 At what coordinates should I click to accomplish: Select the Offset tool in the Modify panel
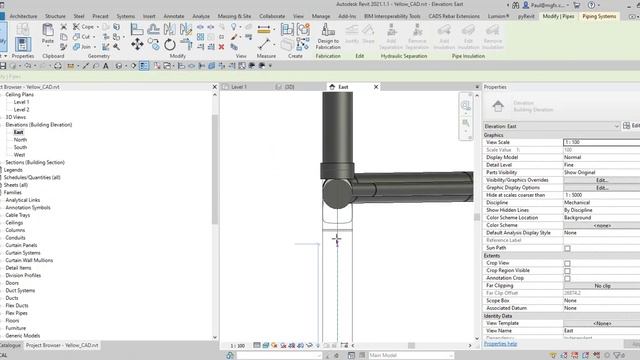point(153,29)
